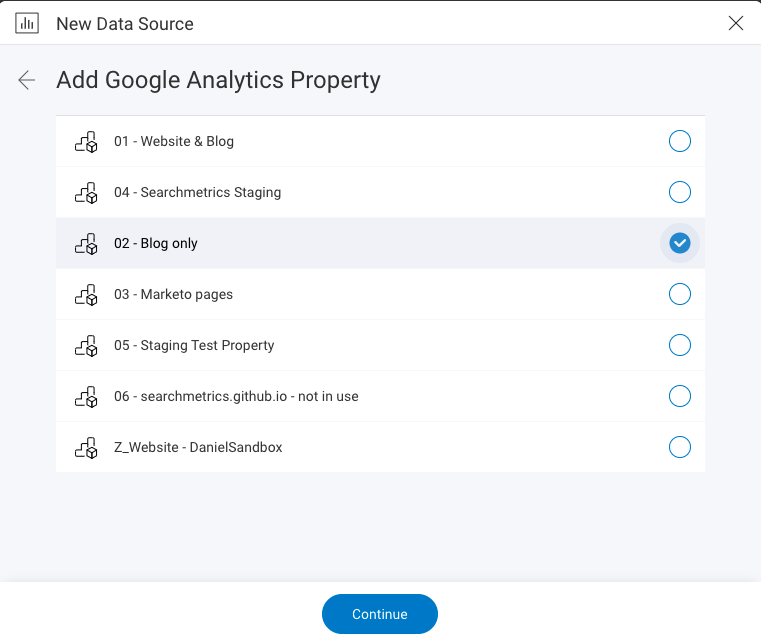761x643 pixels.
Task: Go back using the left arrow
Action: click(27, 80)
